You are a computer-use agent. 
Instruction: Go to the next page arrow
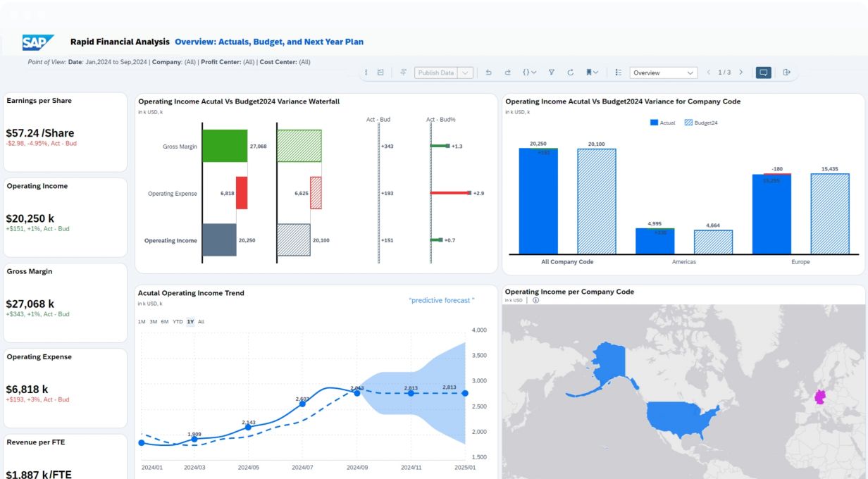740,73
